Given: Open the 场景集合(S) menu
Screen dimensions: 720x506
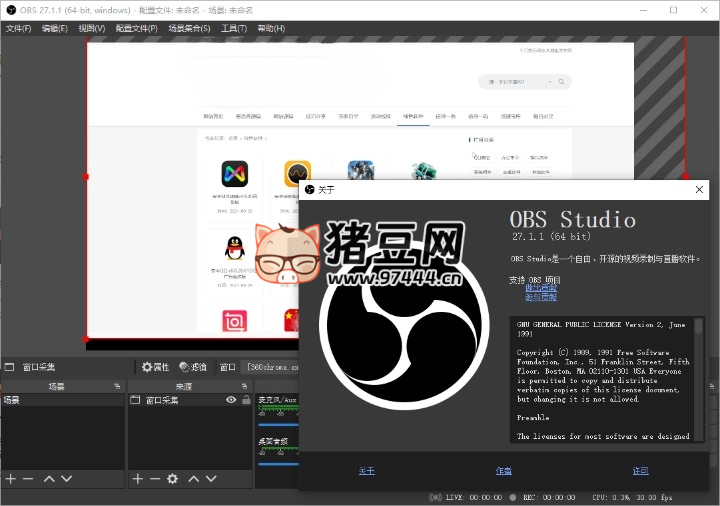Looking at the screenshot, I should (x=189, y=28).
